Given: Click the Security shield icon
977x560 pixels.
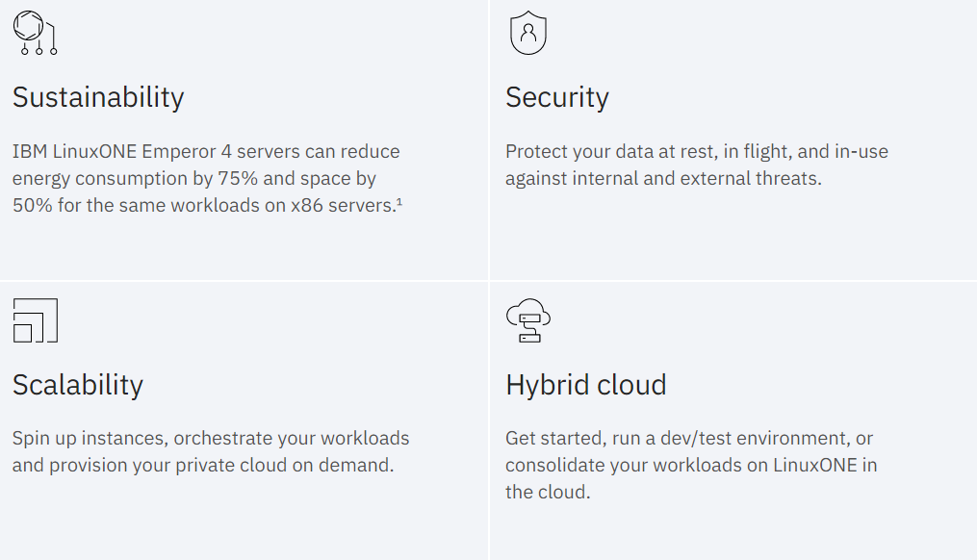Looking at the screenshot, I should click(x=527, y=33).
